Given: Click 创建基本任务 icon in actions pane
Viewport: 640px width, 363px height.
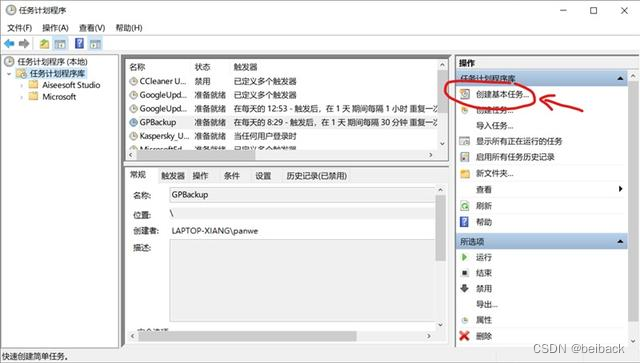Looking at the screenshot, I should pyautogui.click(x=465, y=94).
